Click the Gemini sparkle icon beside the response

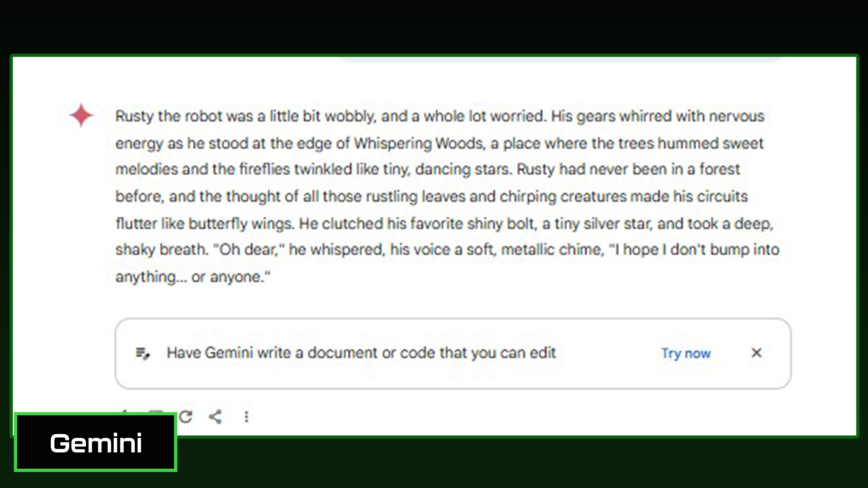tap(81, 115)
